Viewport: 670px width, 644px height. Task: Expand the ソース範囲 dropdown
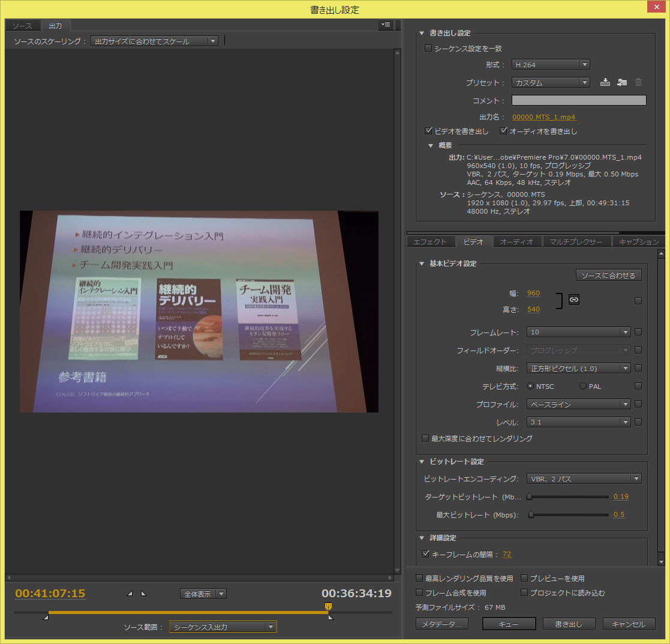223,627
